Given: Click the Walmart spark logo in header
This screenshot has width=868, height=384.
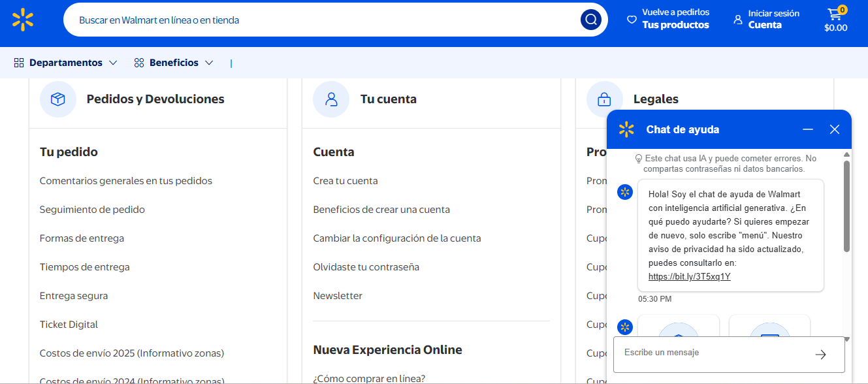Looking at the screenshot, I should coord(23,20).
